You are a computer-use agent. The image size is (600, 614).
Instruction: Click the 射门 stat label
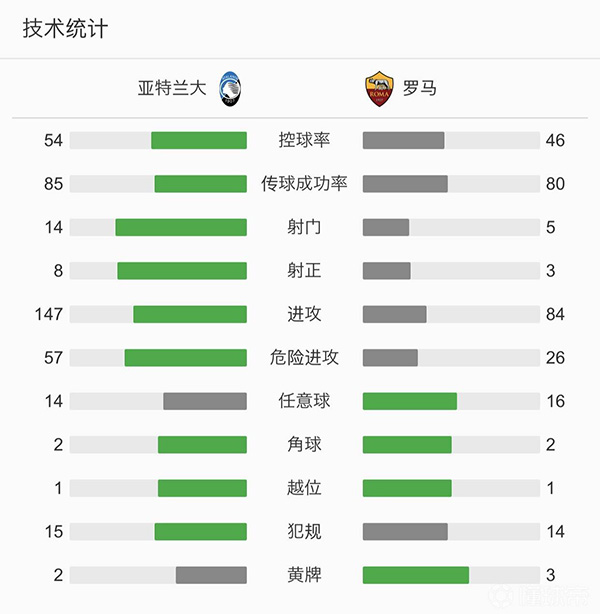pos(304,227)
